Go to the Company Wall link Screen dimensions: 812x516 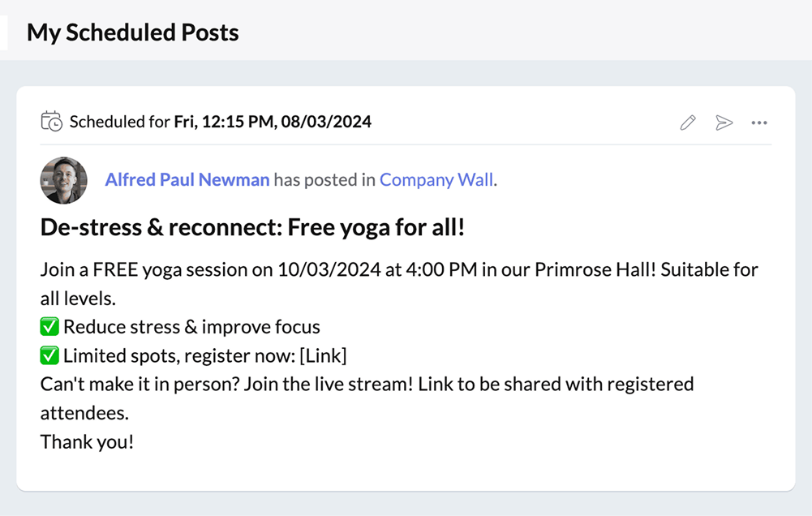click(436, 180)
